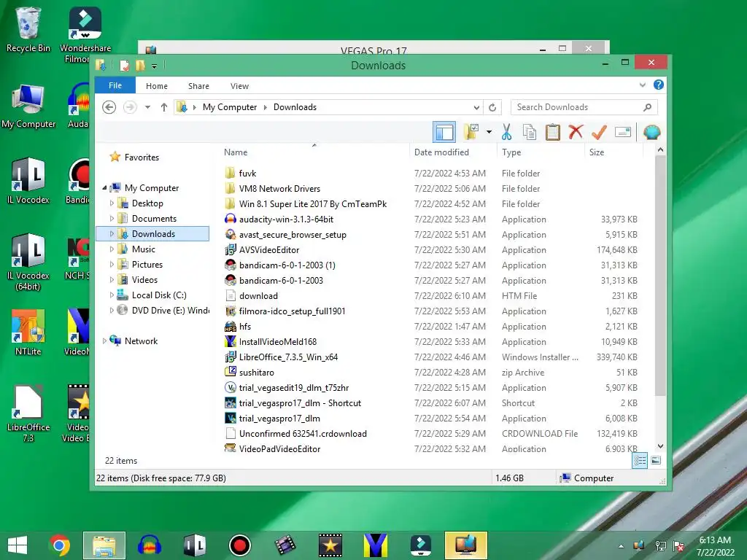Select Favorites in the navigation pane
This screenshot has height=560, width=747.
tap(142, 157)
